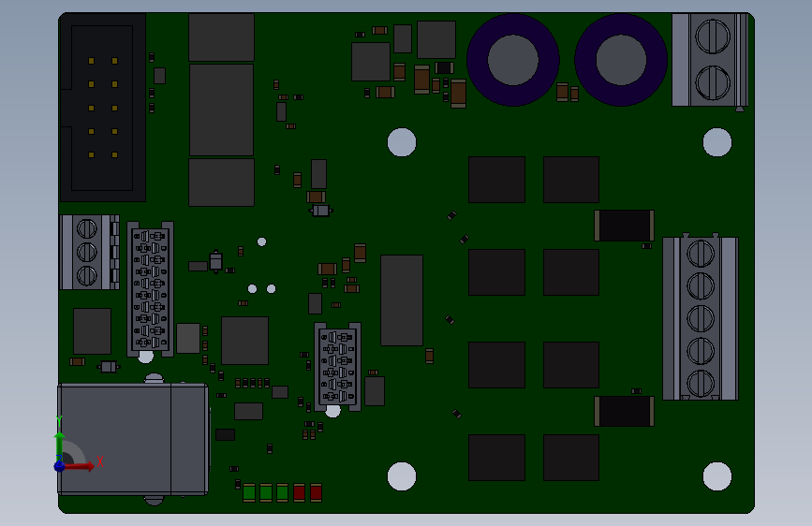Select the green LED next to the red LEDs
The width and height of the screenshot is (812, 526).
point(282,493)
